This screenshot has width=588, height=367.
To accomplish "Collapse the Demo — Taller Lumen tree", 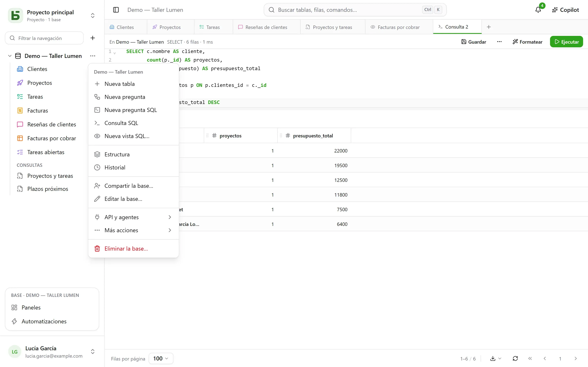I will (10, 56).
